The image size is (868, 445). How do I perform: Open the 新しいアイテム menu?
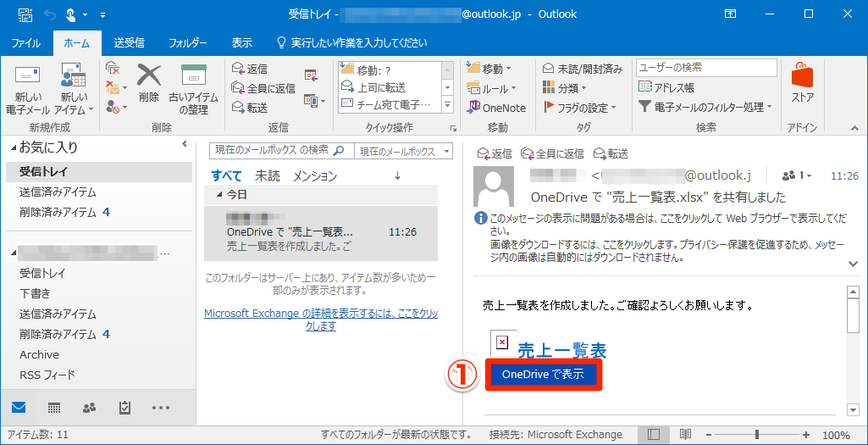(75, 89)
